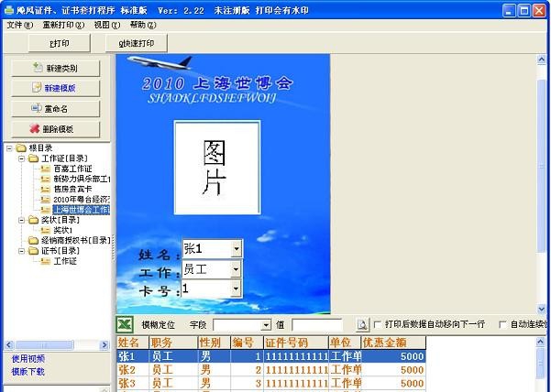The image size is (551, 392).
Task: Toggle the 自动连续 checkbox
Action: pyautogui.click(x=502, y=324)
